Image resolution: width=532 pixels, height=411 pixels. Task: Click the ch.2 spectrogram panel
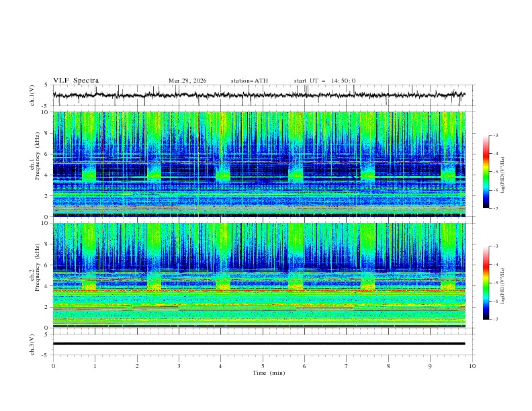pyautogui.click(x=259, y=275)
